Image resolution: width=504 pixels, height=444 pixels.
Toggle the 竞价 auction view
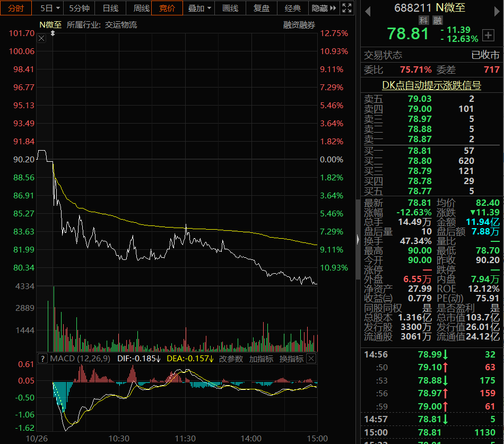167,8
